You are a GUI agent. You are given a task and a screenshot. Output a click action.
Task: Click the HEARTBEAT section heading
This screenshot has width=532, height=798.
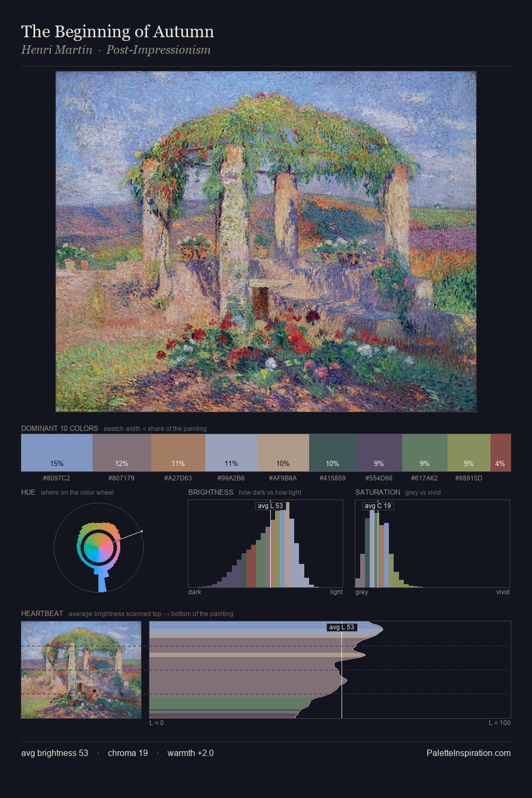(42, 613)
